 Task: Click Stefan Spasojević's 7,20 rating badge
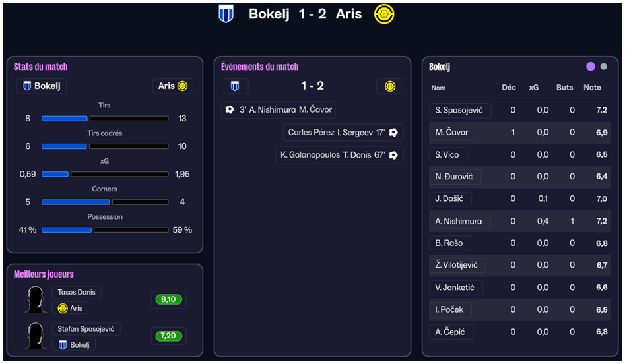coord(168,336)
